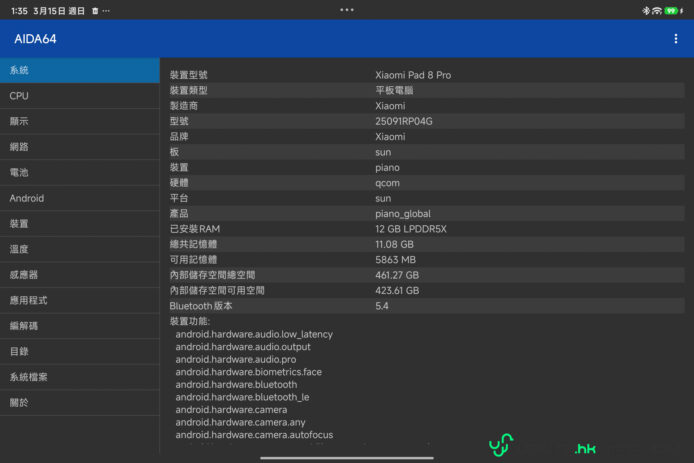Screen dimensions: 694x463
Task: Open the CPU section
Action: [79, 96]
